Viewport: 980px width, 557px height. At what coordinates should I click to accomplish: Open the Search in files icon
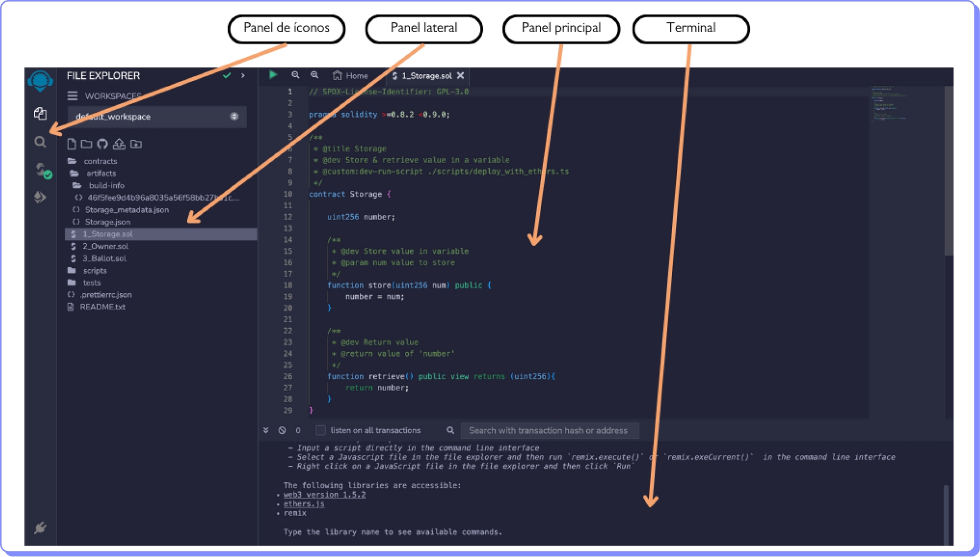40,142
